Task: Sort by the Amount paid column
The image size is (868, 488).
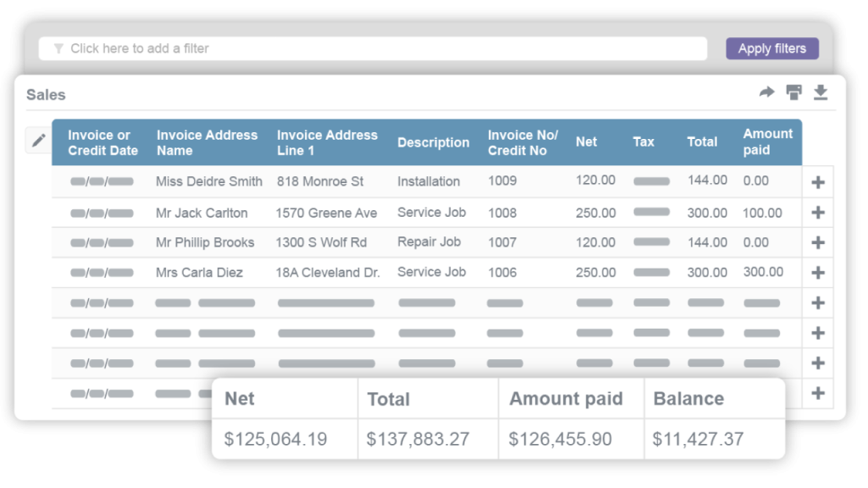Action: click(765, 142)
